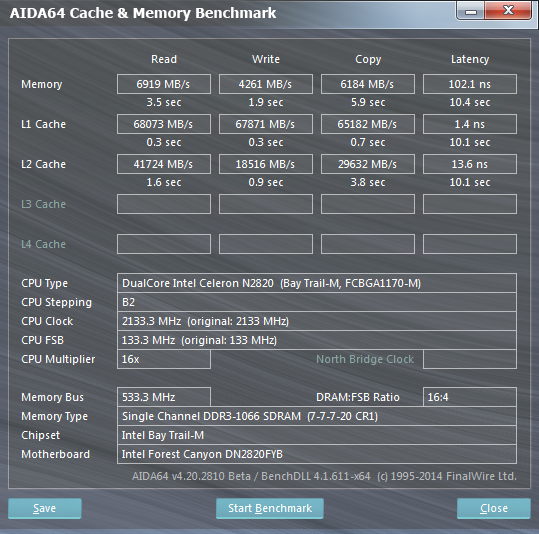539x534 pixels.
Task: Click the CPU Multiplier 16x field
Action: click(164, 359)
